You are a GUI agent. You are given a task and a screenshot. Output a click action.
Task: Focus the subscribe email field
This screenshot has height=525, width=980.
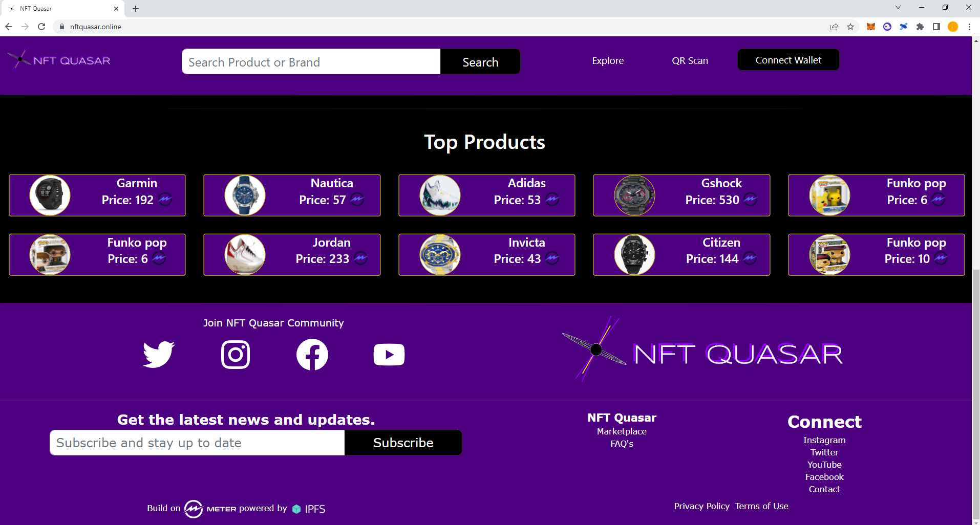(197, 443)
